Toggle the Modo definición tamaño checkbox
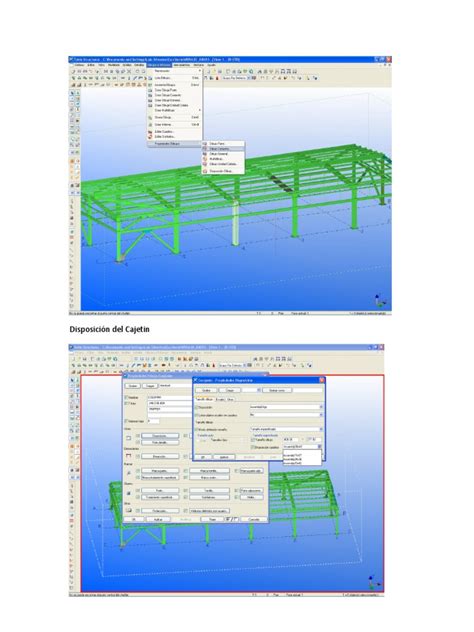Screen dimensions: 474x632 [x=197, y=429]
